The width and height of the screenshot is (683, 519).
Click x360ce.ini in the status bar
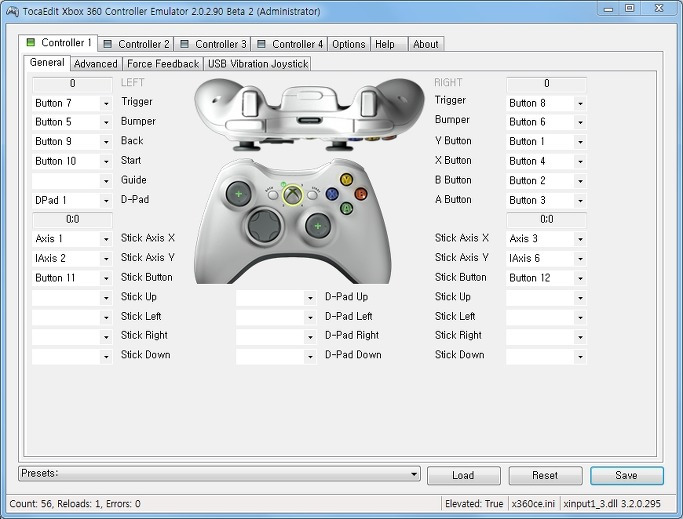[x=533, y=504]
